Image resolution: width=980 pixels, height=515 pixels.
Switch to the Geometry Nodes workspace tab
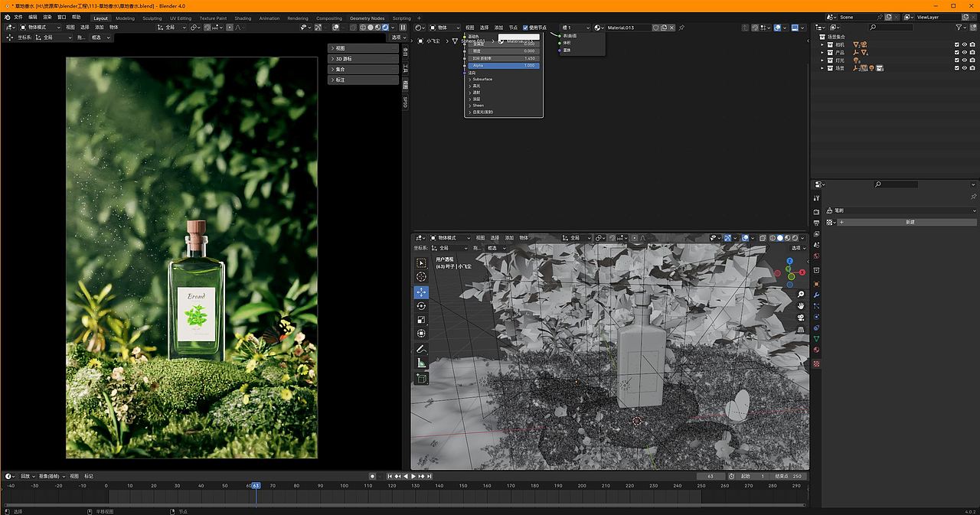click(367, 18)
